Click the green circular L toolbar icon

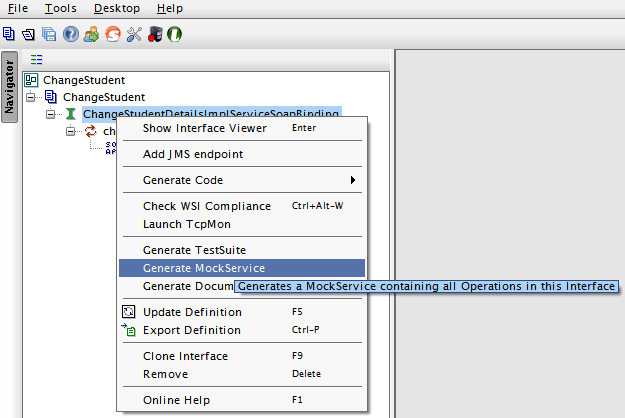(x=173, y=33)
